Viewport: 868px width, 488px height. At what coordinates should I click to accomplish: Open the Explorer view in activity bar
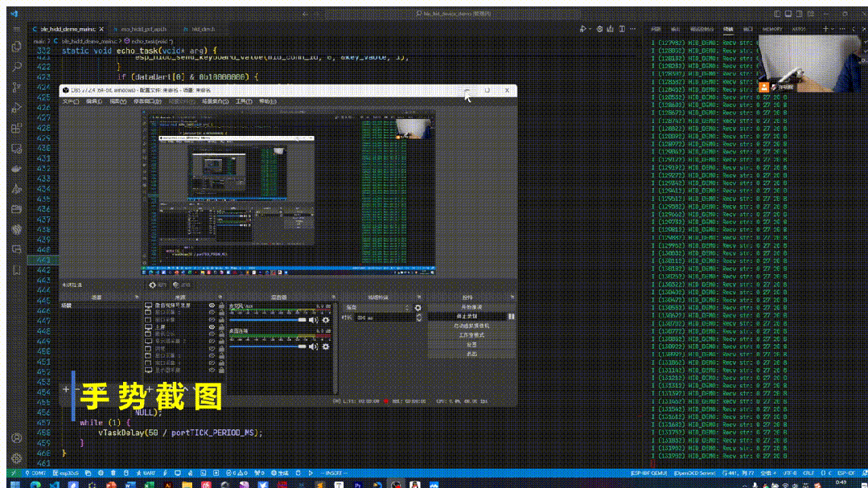[16, 47]
